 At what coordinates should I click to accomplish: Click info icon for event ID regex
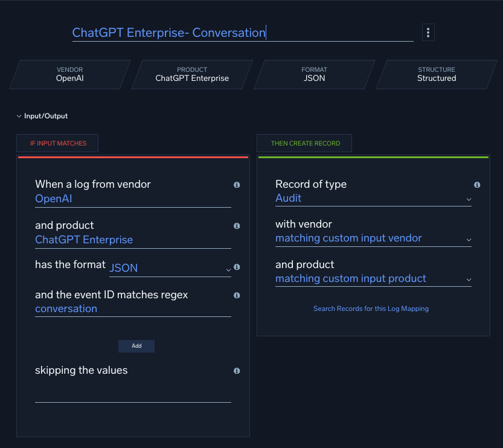pos(237,295)
